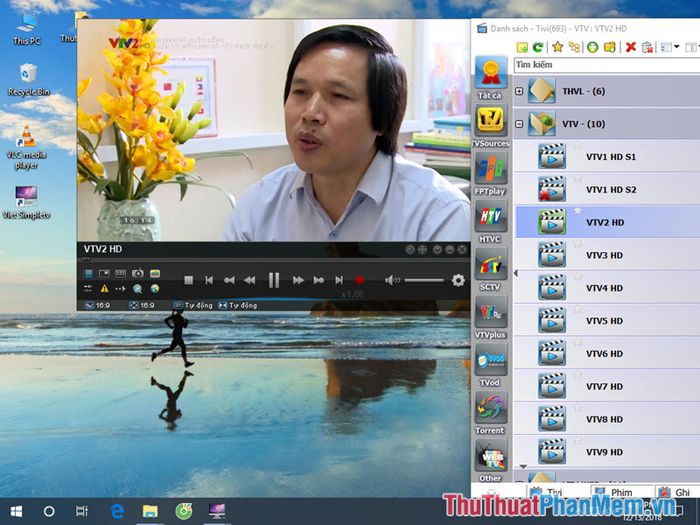This screenshot has height=525, width=700.
Task: Click rewind double-arrow button
Action: pos(250,280)
